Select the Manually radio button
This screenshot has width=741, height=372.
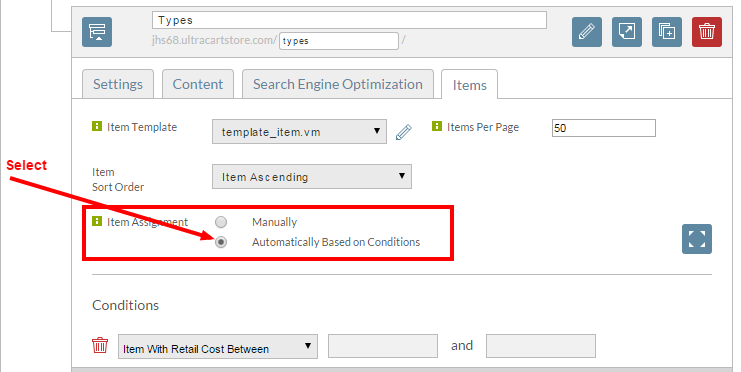coord(221,222)
